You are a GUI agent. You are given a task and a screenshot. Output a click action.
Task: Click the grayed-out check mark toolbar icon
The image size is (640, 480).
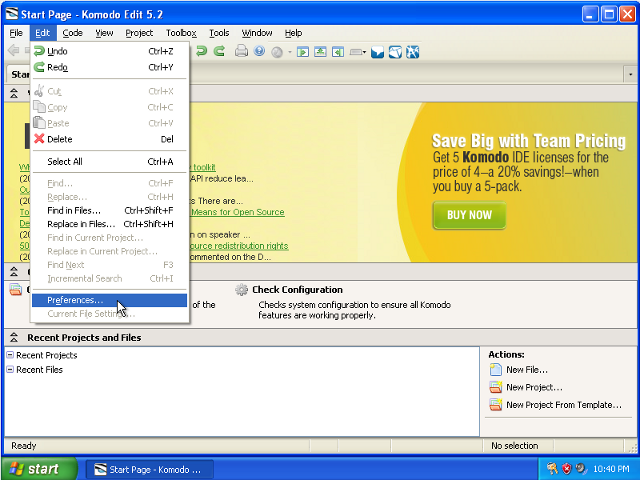[x=277, y=52]
